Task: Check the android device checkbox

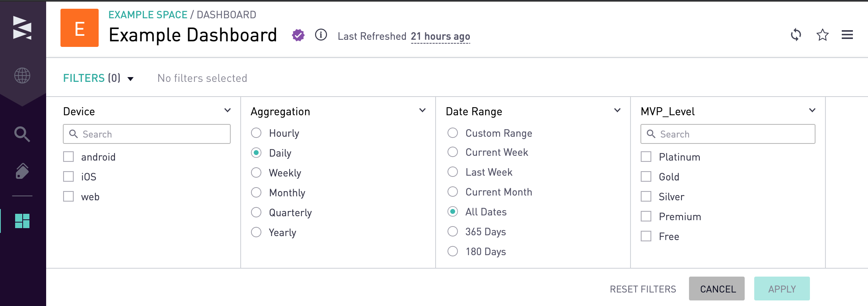Action: tap(69, 157)
